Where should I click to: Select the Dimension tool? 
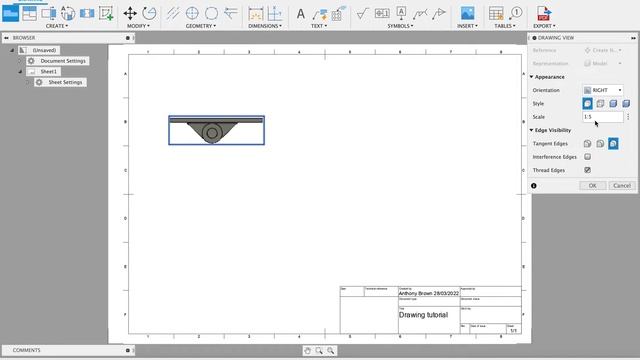[x=256, y=13]
